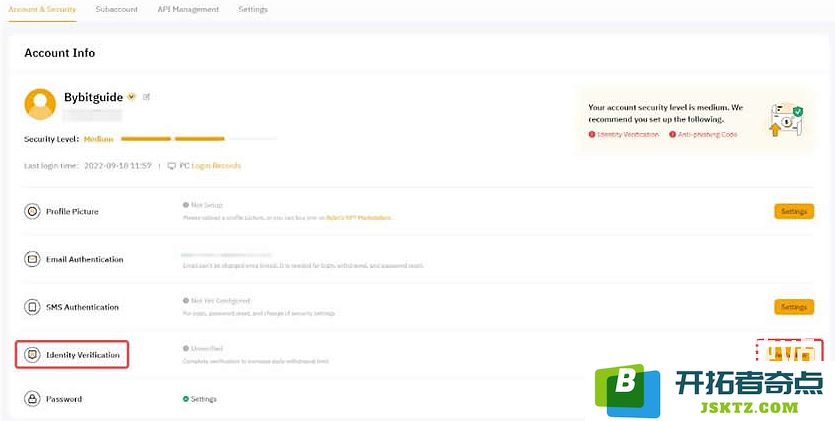Image resolution: width=835 pixels, height=421 pixels.
Task: Click the Security Level progress bar
Action: (x=199, y=139)
